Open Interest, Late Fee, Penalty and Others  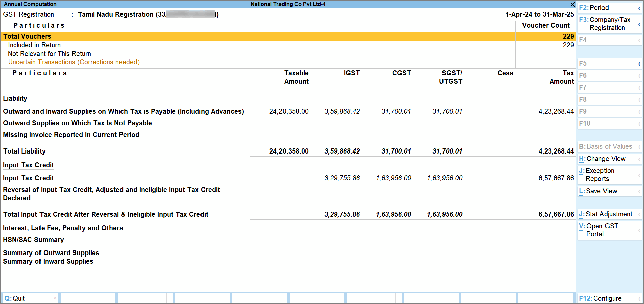(63, 228)
